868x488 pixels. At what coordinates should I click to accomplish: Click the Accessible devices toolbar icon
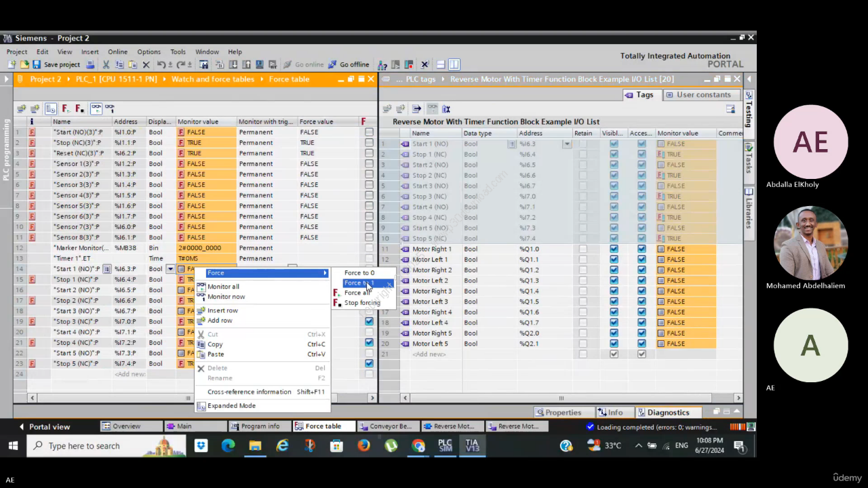pyautogui.click(x=382, y=64)
